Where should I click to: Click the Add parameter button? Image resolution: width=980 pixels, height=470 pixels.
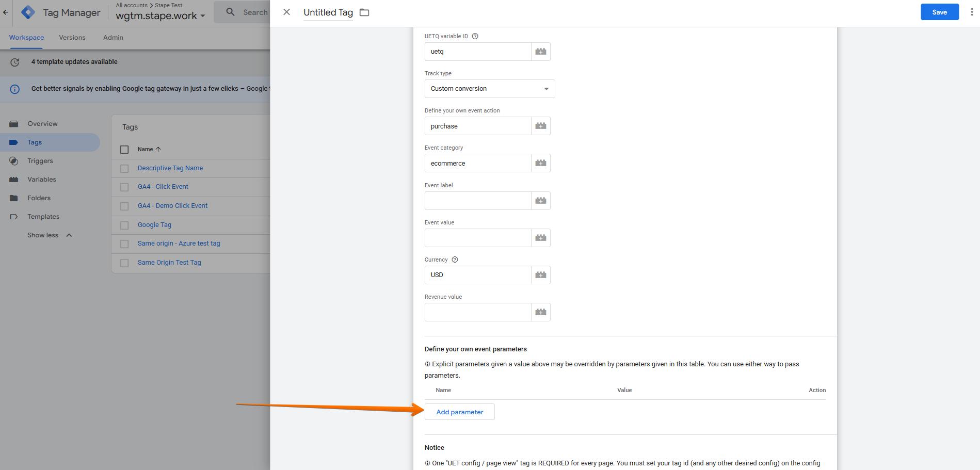pos(460,412)
